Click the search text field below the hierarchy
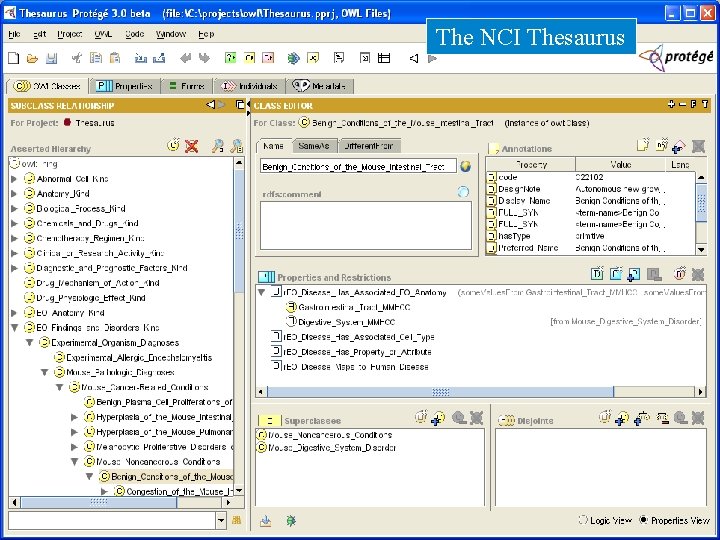720x540 pixels. coord(112,520)
